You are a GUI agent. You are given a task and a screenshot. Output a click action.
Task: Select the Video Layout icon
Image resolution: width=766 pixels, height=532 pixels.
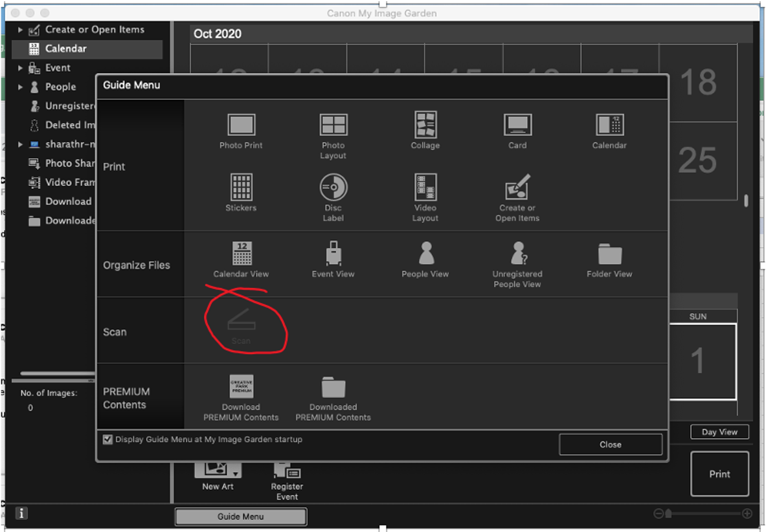click(x=425, y=188)
